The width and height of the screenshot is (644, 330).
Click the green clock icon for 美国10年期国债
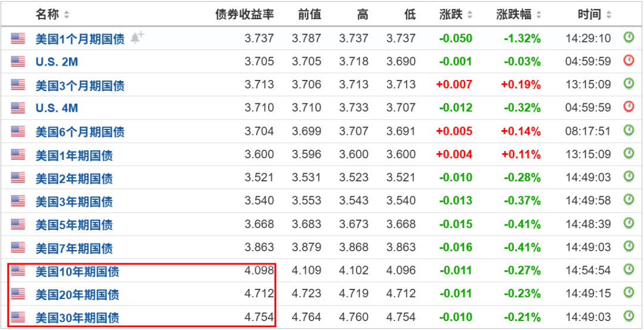[x=628, y=269]
